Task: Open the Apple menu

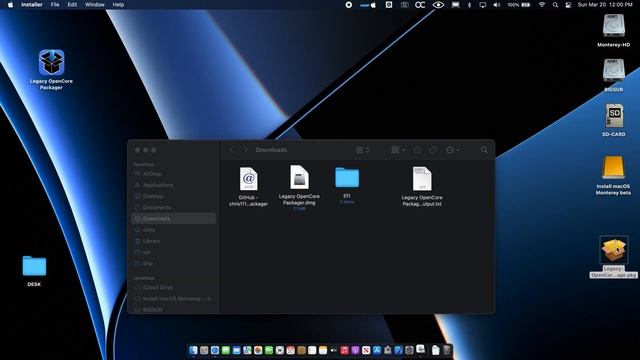Action: click(11, 5)
